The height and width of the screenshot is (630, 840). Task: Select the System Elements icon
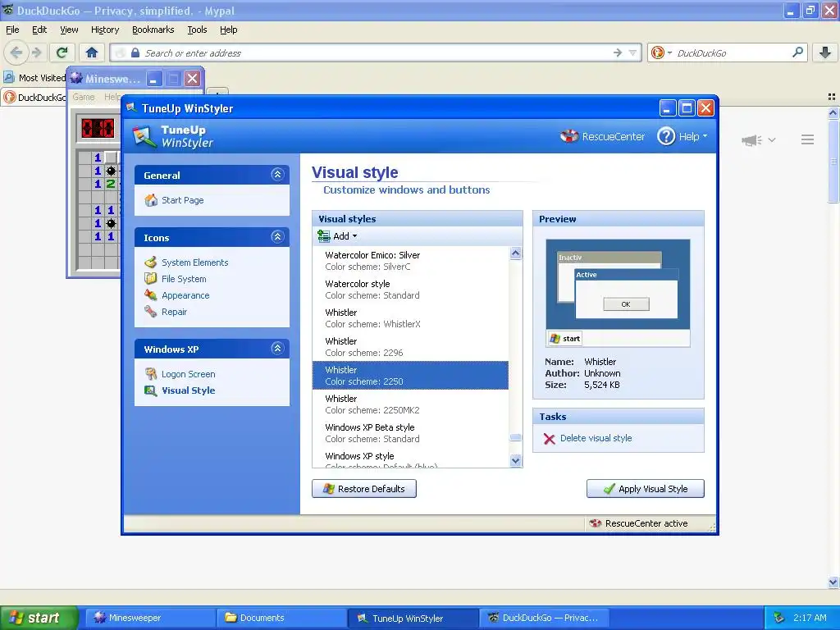point(151,262)
